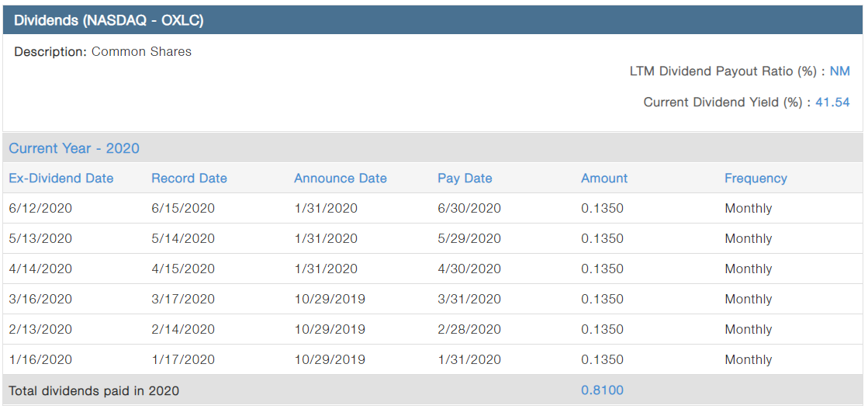Click record date 1/17/2020
The height and width of the screenshot is (409, 868).
tap(183, 359)
